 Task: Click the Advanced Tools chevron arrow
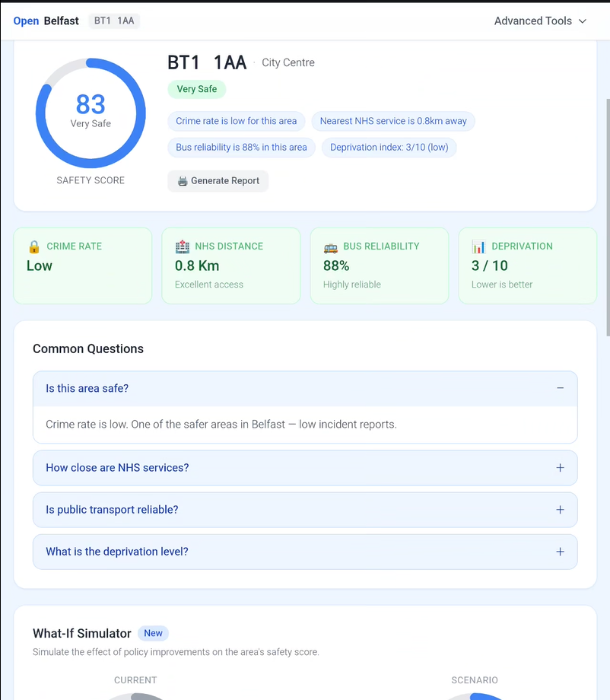(583, 21)
